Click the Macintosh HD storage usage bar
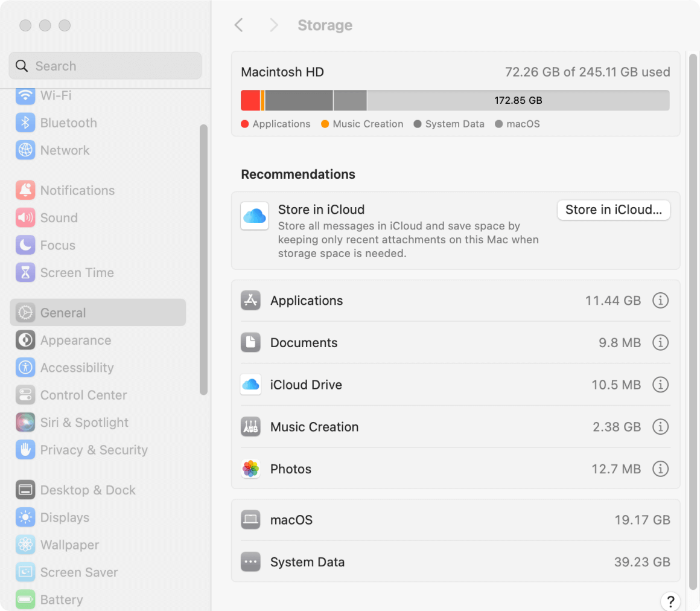 (x=456, y=100)
